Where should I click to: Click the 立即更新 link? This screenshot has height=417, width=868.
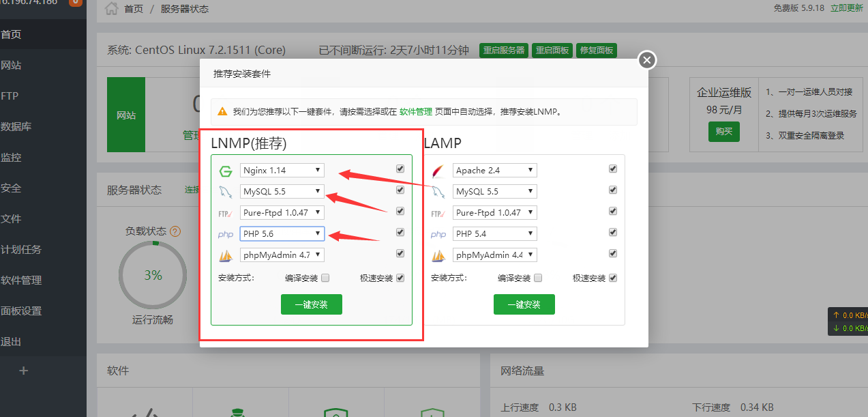[847, 8]
